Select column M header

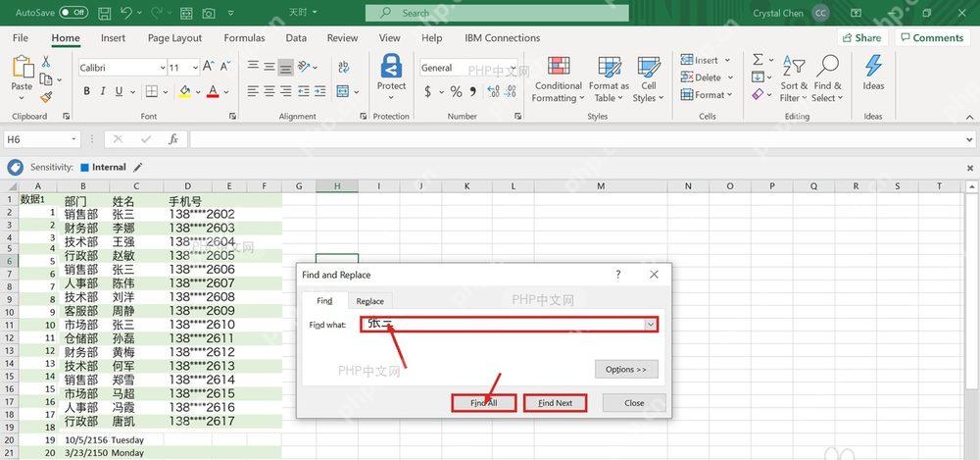click(601, 186)
